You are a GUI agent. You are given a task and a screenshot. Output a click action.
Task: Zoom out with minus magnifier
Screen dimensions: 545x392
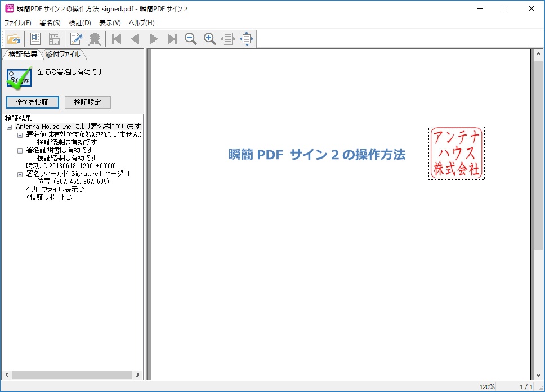[x=190, y=39]
